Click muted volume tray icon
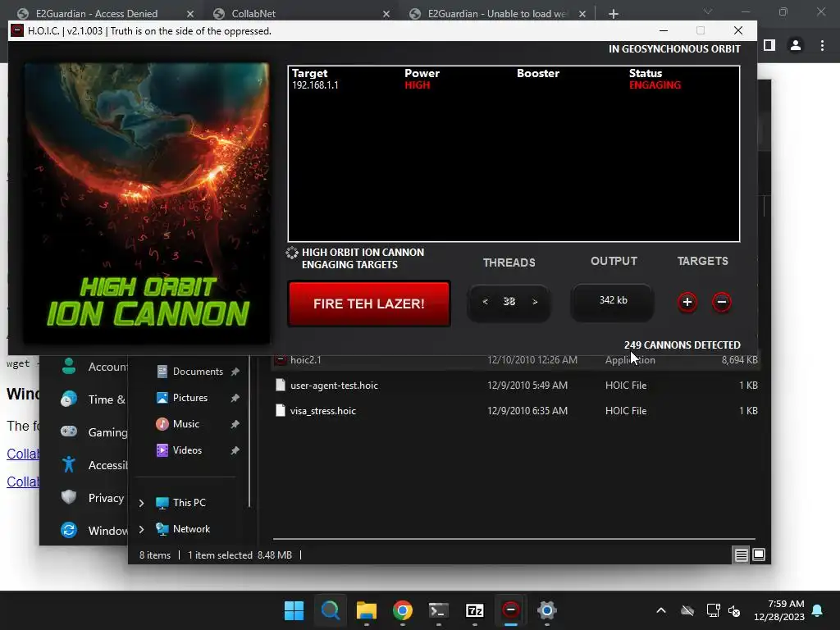The width and height of the screenshot is (840, 630). 734,610
